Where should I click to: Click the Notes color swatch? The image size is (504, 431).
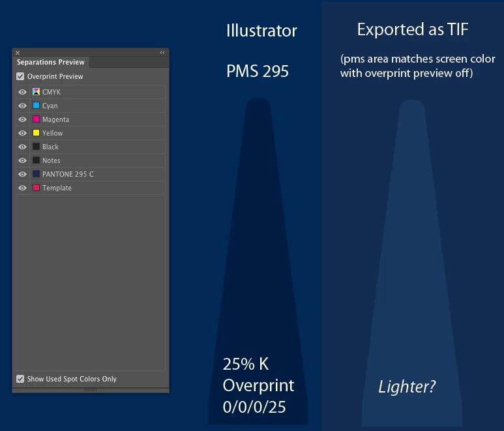pos(37,160)
